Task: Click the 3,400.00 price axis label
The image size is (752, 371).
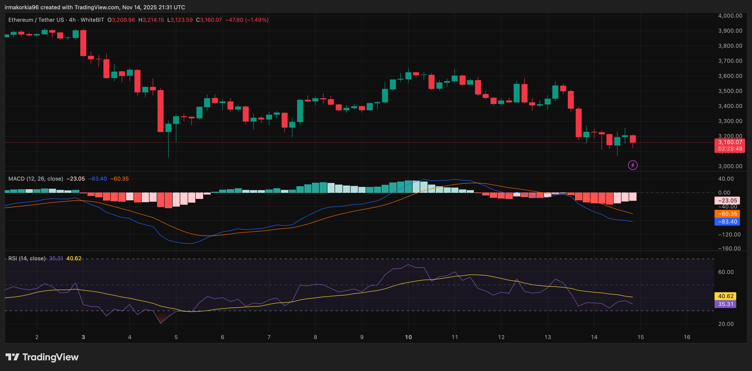Action: pos(731,106)
